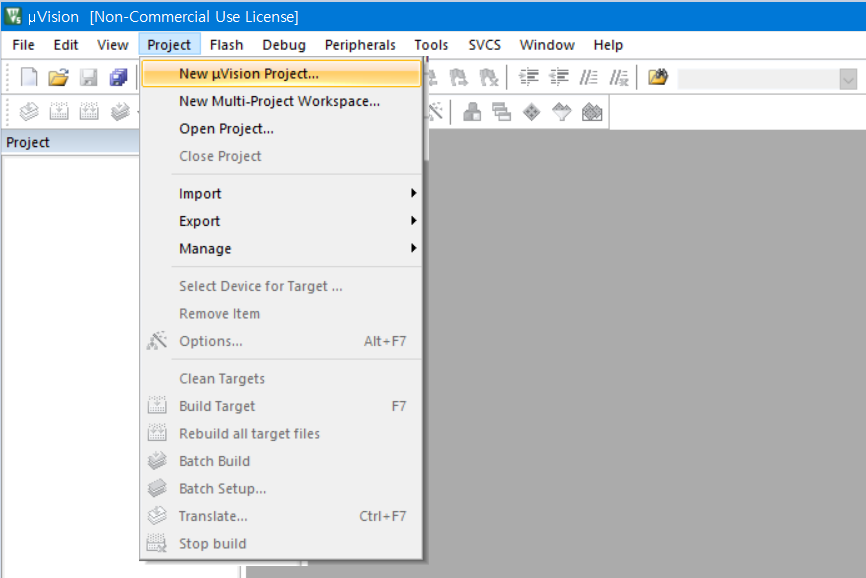The image size is (866, 578).
Task: Close the open Project menu
Action: click(x=169, y=45)
